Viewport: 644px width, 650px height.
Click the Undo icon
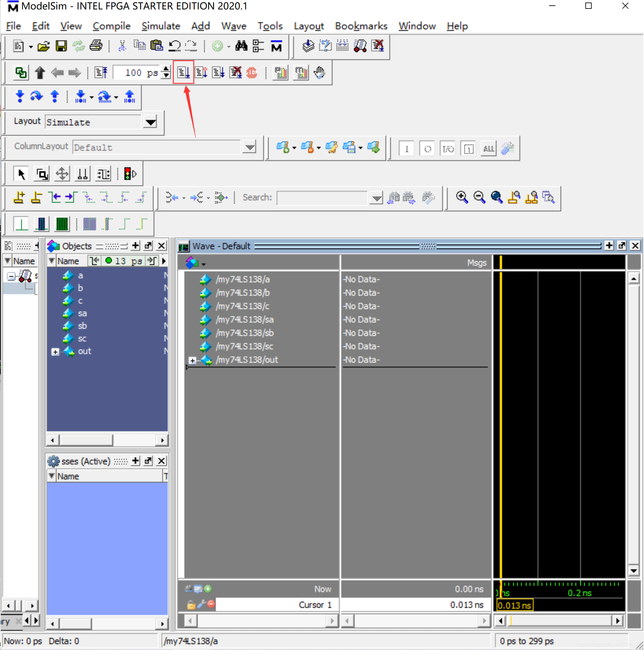(x=174, y=45)
